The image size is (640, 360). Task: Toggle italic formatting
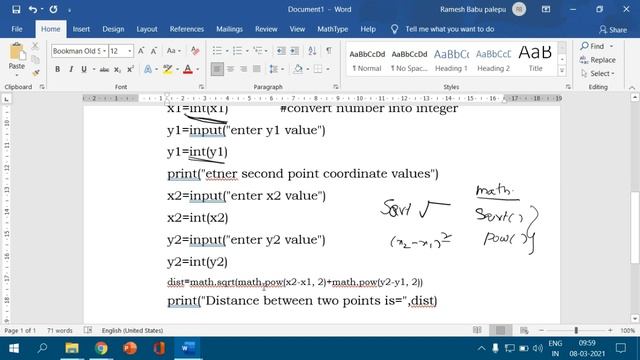(x=71, y=69)
